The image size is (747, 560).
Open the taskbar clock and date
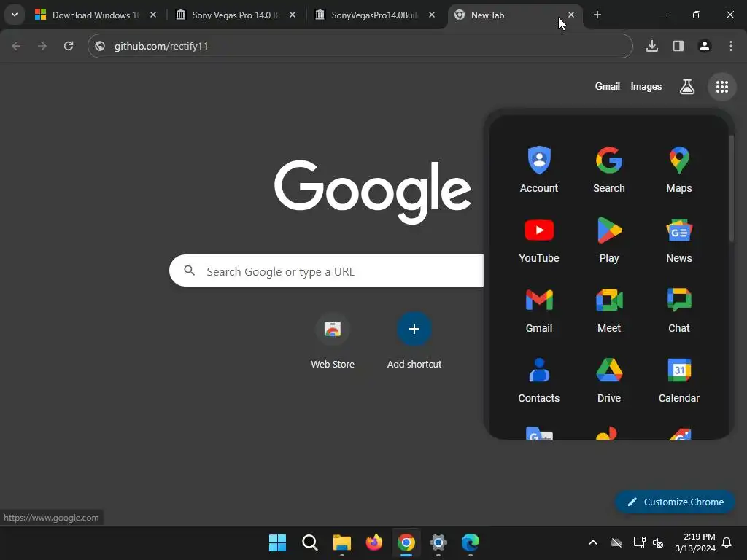tap(695, 542)
